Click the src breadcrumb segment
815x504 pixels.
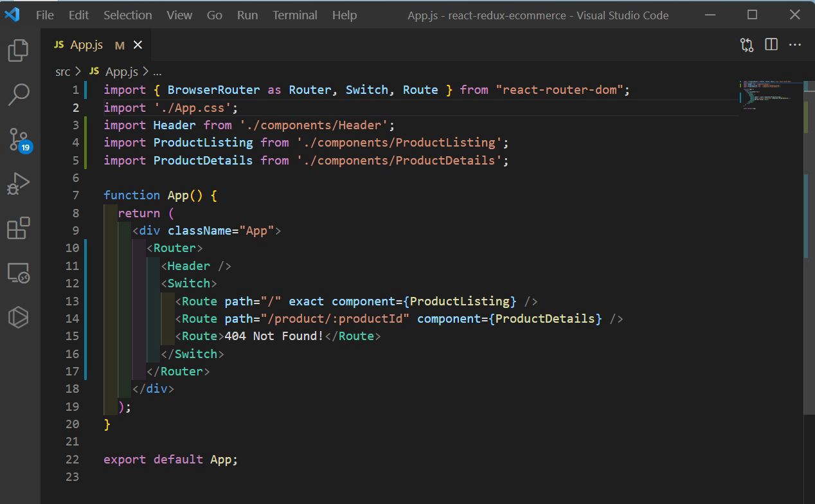click(63, 71)
